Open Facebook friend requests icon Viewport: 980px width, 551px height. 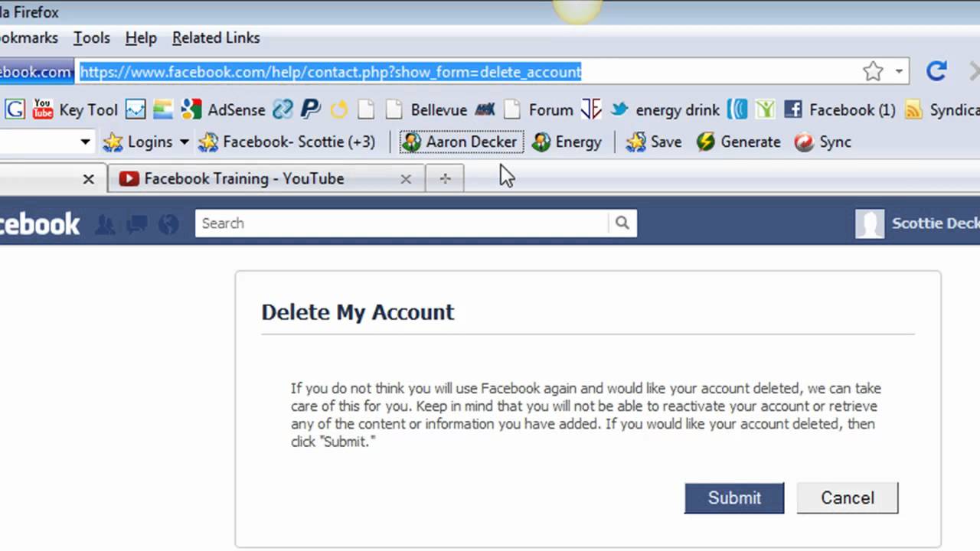[106, 224]
